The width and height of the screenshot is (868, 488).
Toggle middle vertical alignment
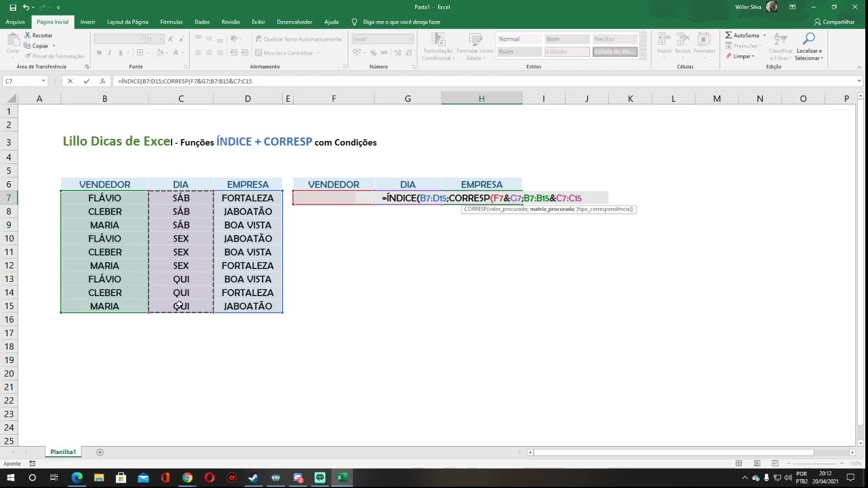tap(209, 39)
